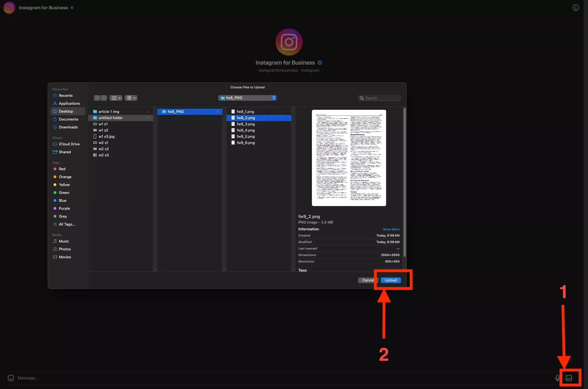Open the emoji picker smiley icon

coord(11,378)
